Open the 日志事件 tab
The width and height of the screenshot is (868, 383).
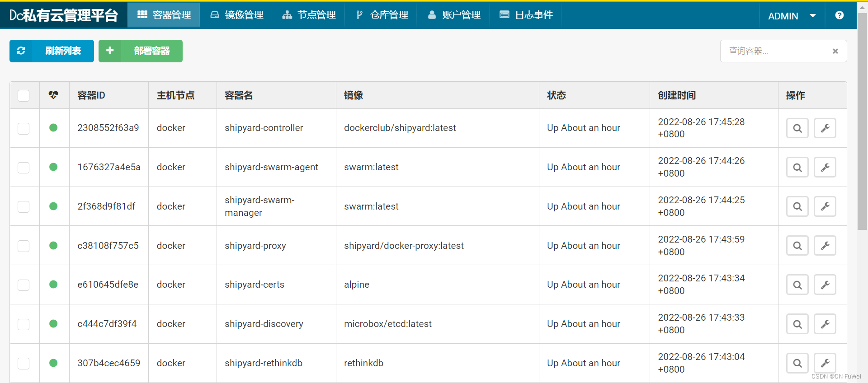point(526,15)
